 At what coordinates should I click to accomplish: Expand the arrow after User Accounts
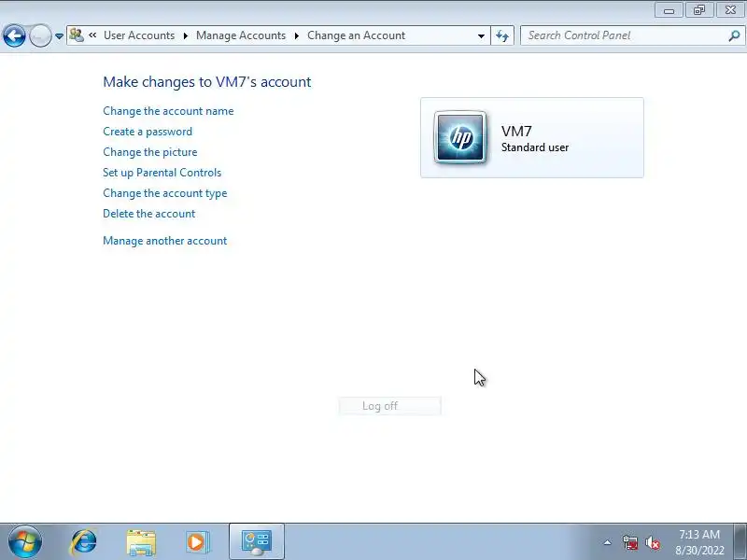click(186, 35)
